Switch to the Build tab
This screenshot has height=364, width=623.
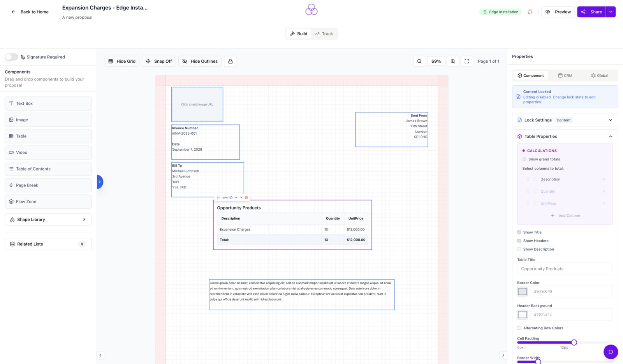coord(299,33)
